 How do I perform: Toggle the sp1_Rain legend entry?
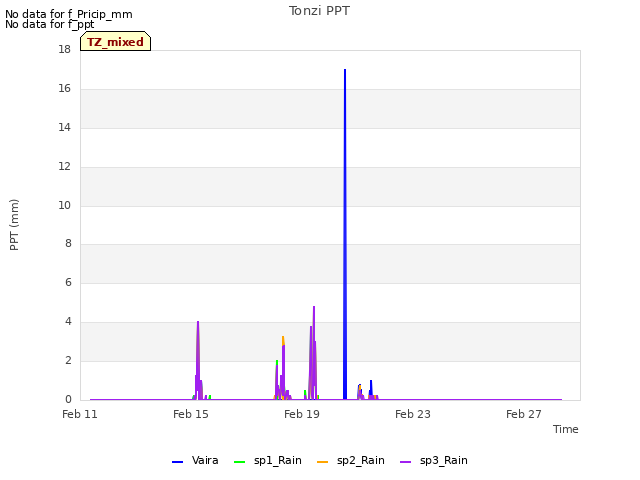[x=268, y=461]
